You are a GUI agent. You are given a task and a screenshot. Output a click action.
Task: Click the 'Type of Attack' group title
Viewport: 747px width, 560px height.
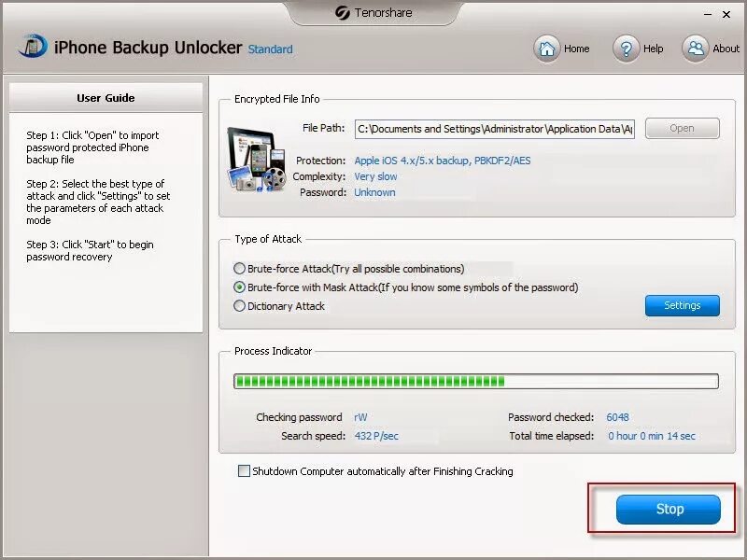tap(268, 239)
